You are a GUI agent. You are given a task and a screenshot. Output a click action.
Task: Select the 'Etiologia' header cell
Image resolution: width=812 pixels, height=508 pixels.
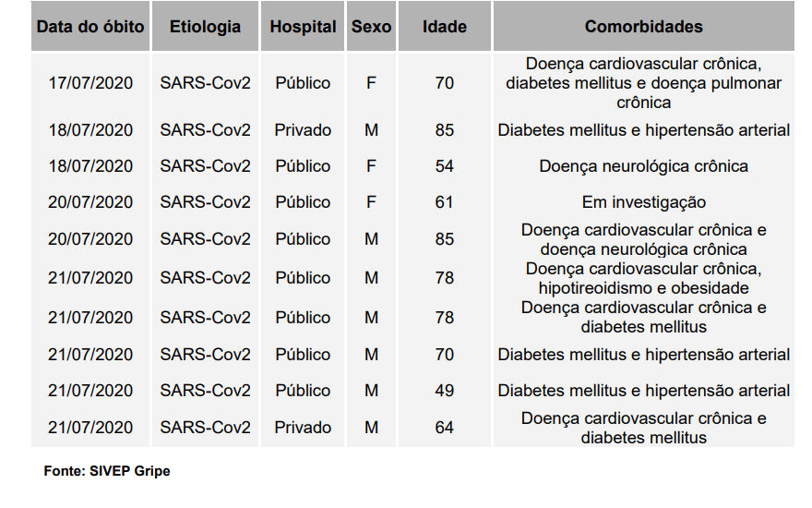205,27
